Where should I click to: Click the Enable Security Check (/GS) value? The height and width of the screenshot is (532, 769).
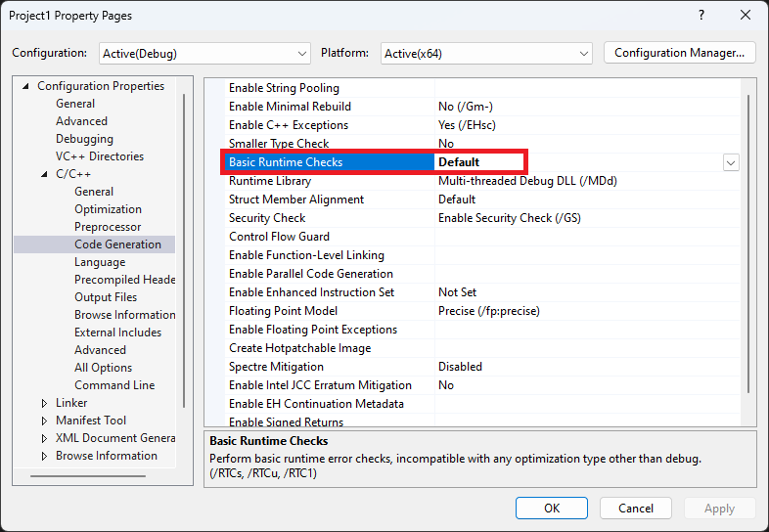tap(510, 218)
